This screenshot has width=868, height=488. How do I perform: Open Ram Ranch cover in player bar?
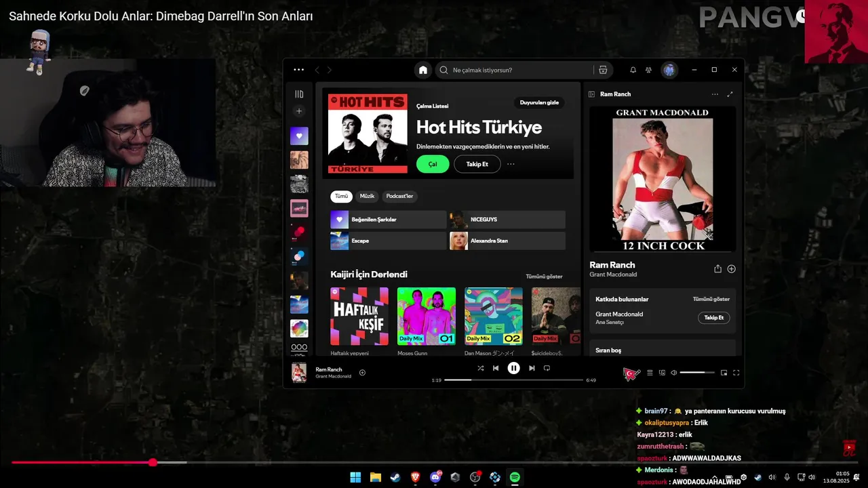click(299, 372)
